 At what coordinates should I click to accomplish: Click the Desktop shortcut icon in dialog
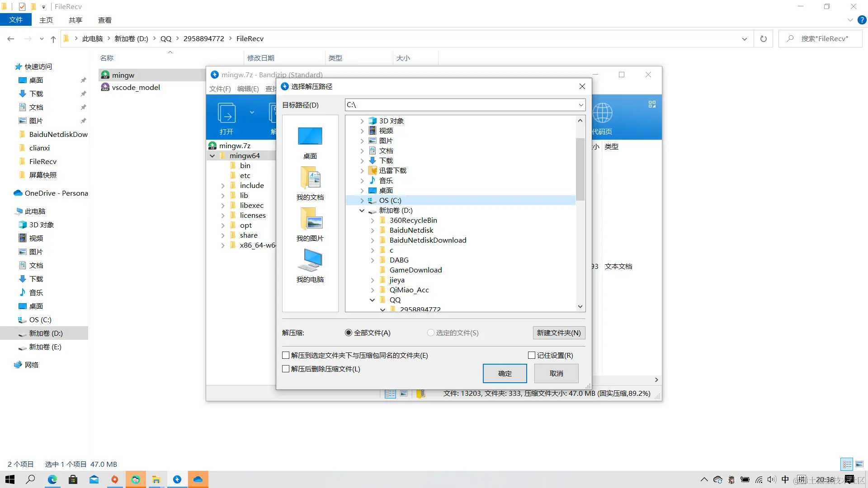click(x=310, y=136)
